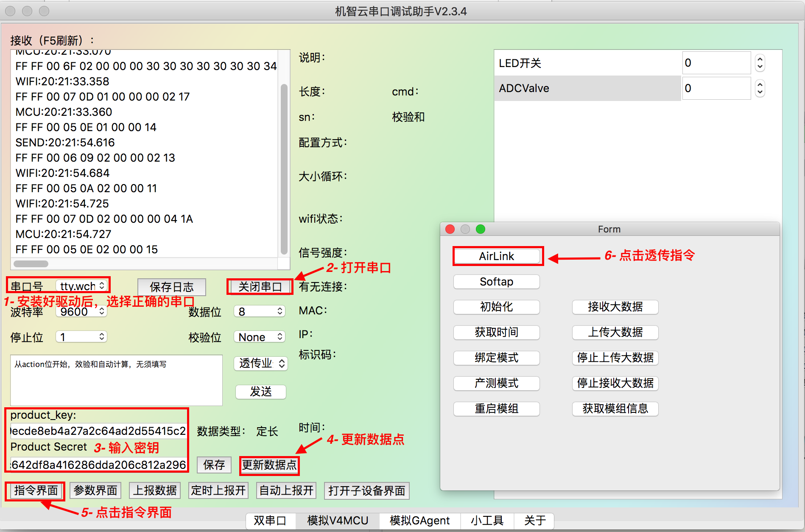The height and width of the screenshot is (532, 805).
Task: Click the 重启模组 restart module button
Action: tap(496, 409)
